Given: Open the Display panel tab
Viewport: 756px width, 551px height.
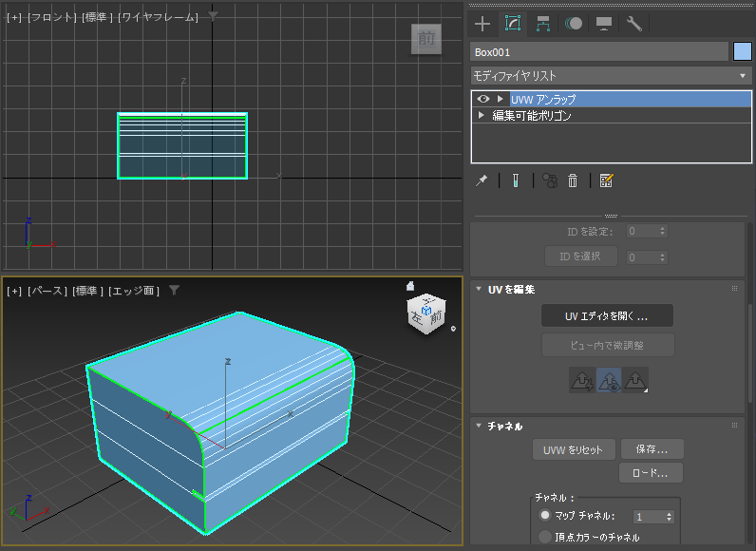Looking at the screenshot, I should 604,24.
